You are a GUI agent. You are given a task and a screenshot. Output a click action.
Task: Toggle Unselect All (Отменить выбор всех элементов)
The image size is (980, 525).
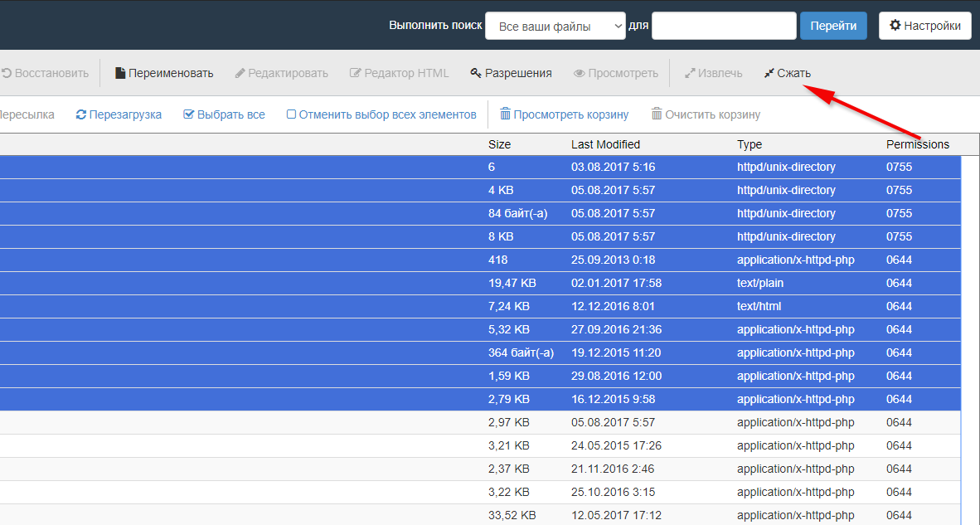point(291,114)
